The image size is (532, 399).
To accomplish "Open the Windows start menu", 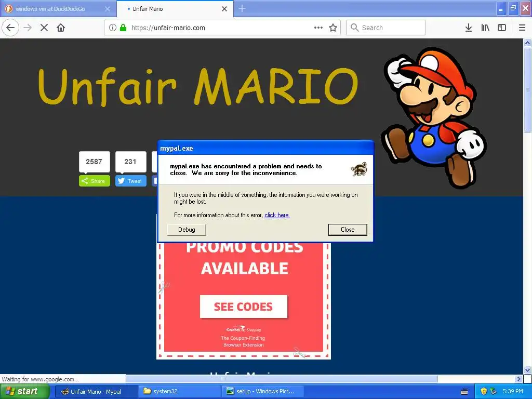I will coord(24,392).
